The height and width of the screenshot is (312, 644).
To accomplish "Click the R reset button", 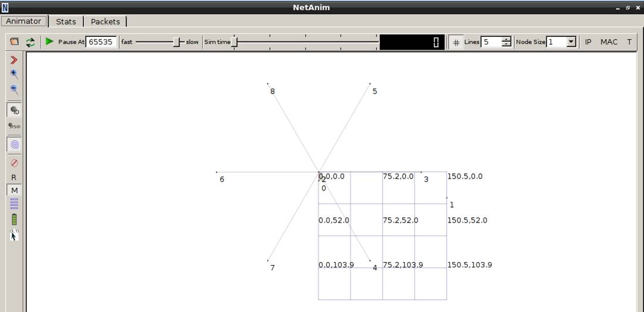I will pyautogui.click(x=14, y=177).
